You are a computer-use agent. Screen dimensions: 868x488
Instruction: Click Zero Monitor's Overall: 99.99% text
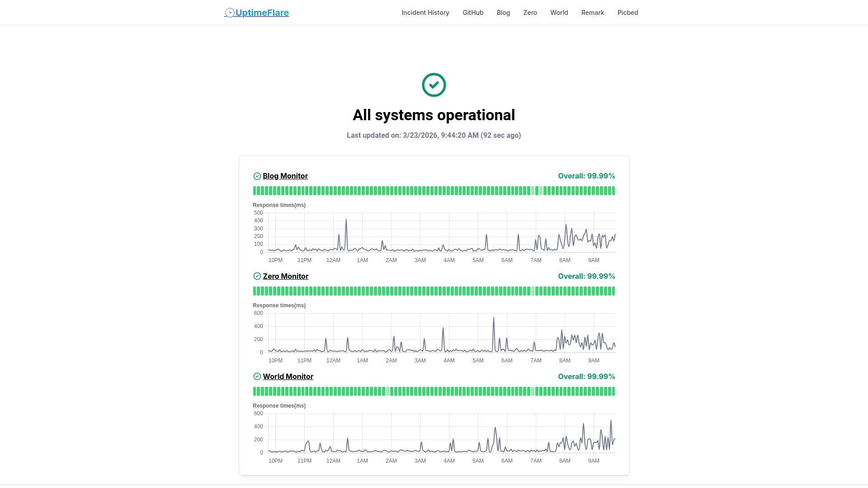point(586,276)
